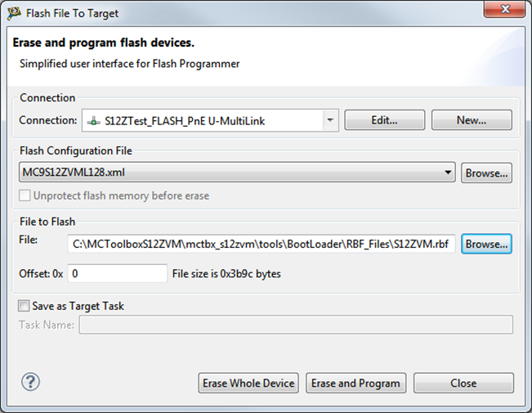Enable Save as Target Task checkbox
This screenshot has width=532, height=413.
[x=25, y=306]
